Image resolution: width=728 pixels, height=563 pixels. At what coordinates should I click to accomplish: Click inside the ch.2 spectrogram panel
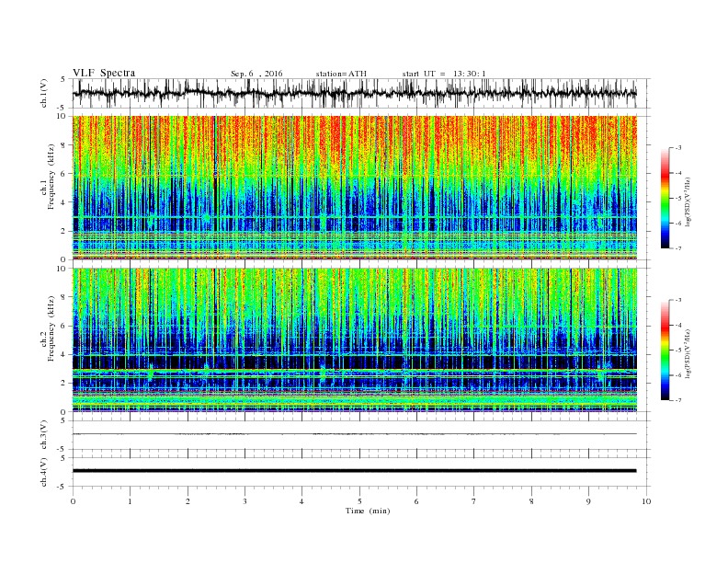[355, 340]
